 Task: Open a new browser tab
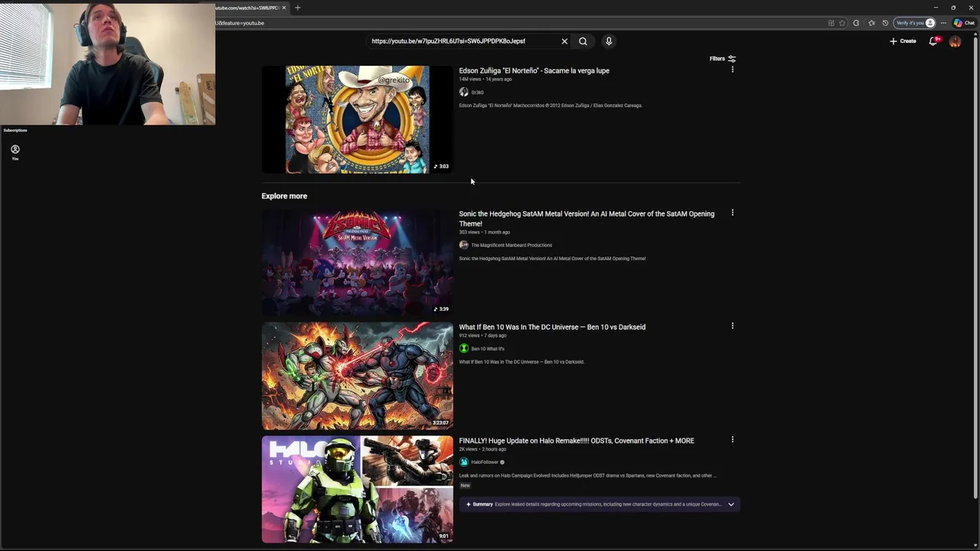click(298, 8)
